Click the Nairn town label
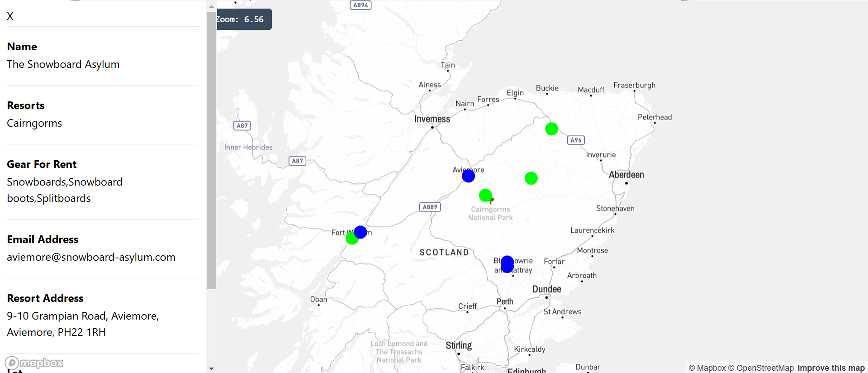The image size is (868, 373). [x=465, y=104]
